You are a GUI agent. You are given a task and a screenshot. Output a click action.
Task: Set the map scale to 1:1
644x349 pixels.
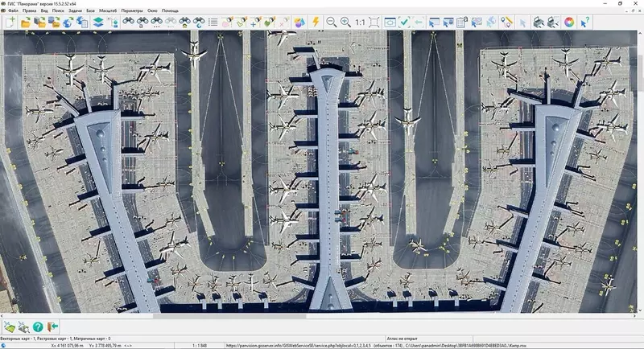tap(360, 23)
